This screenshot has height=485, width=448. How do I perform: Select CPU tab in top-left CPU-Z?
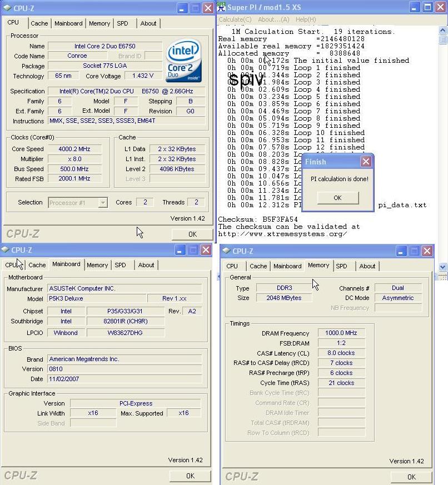13,22
